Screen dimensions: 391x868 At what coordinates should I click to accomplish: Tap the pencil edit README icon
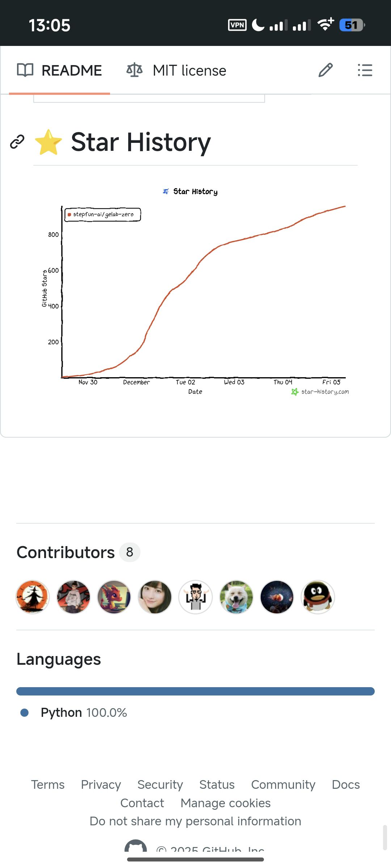point(325,70)
